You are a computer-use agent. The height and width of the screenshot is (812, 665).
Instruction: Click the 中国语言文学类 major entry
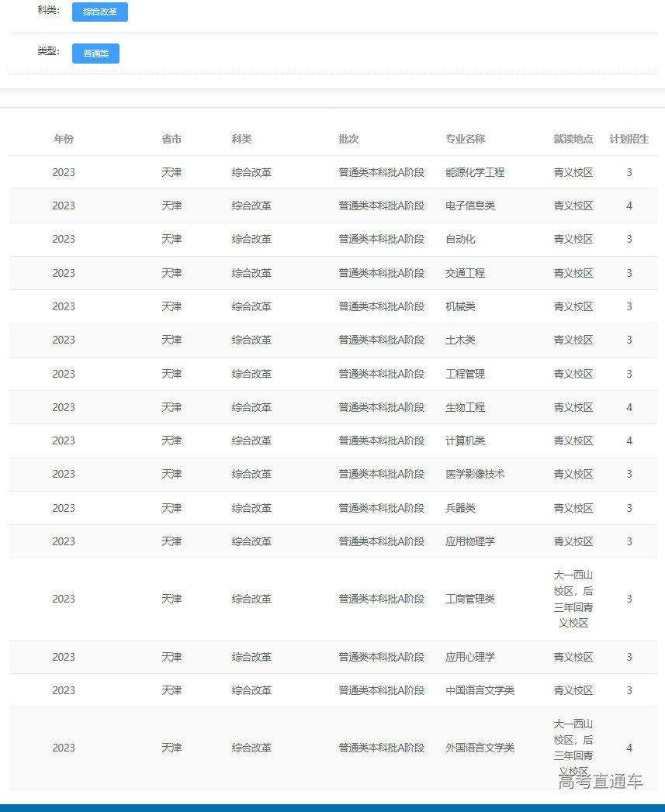480,690
